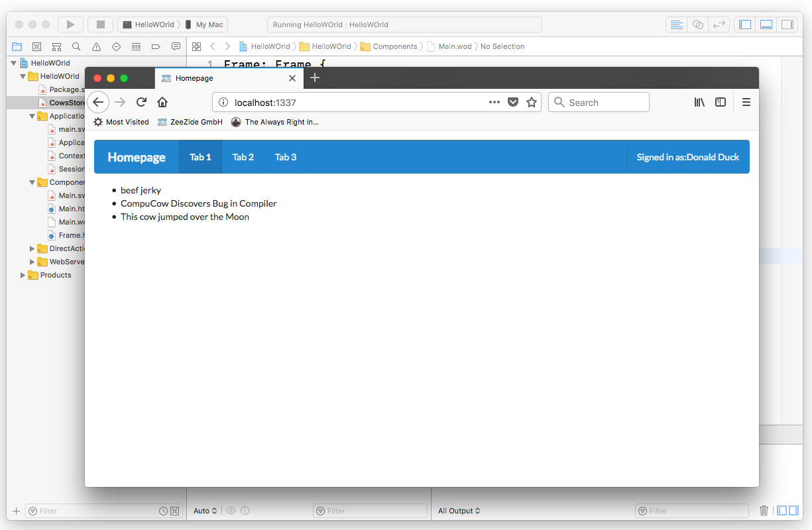This screenshot has height=530, width=812.
Task: Click the browser Back button
Action: coord(98,102)
